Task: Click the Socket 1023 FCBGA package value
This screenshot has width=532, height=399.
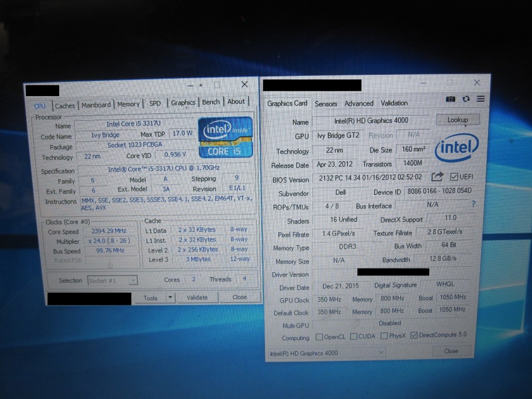Action: point(135,145)
